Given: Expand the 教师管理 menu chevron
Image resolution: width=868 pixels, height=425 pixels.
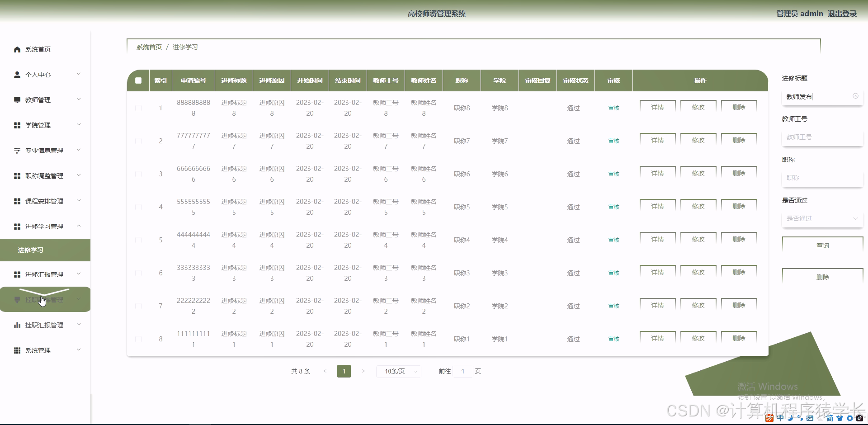Looking at the screenshot, I should pos(79,99).
